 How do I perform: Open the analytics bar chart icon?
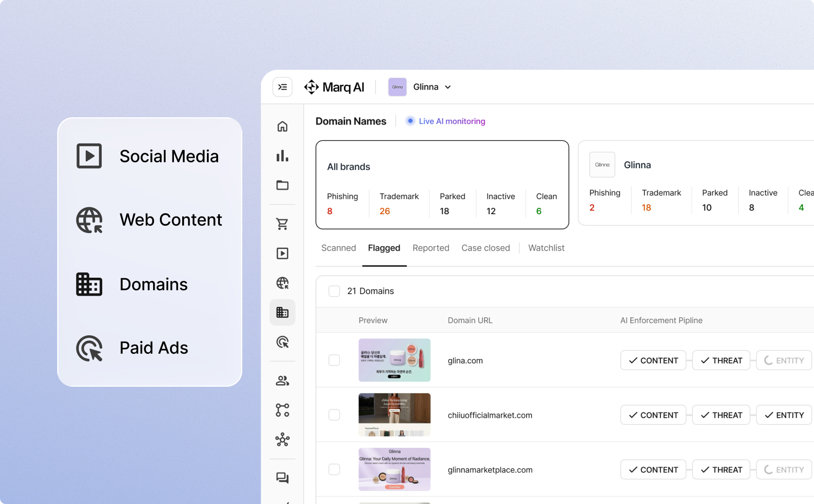pos(282,156)
